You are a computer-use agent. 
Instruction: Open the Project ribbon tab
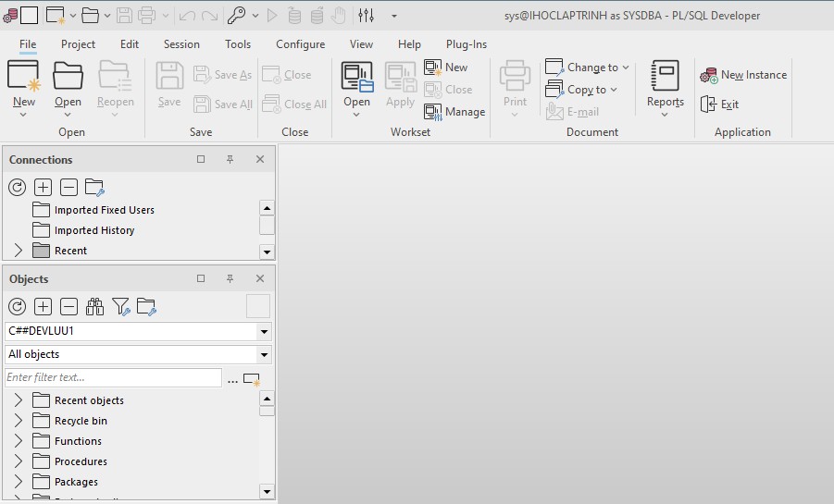pos(78,44)
